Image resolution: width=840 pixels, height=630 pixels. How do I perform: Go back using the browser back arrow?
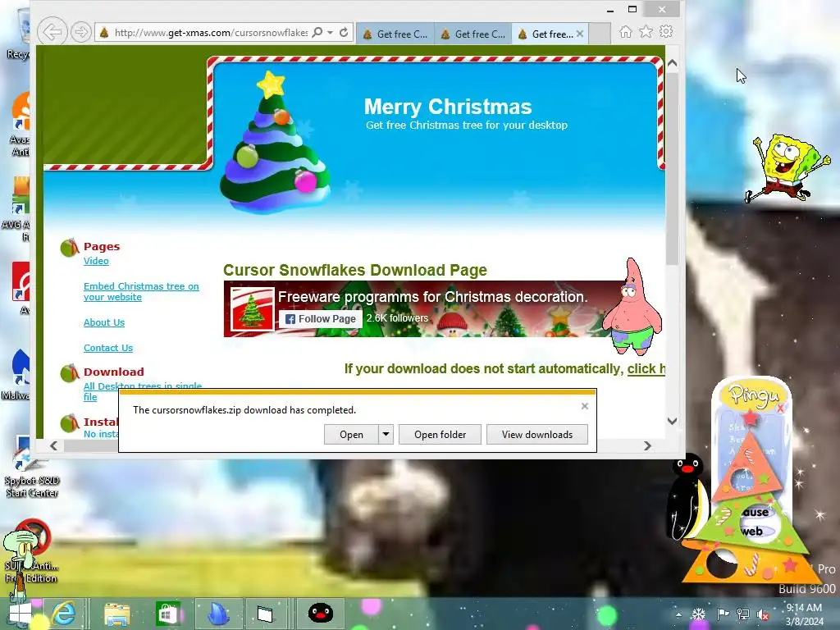52,32
